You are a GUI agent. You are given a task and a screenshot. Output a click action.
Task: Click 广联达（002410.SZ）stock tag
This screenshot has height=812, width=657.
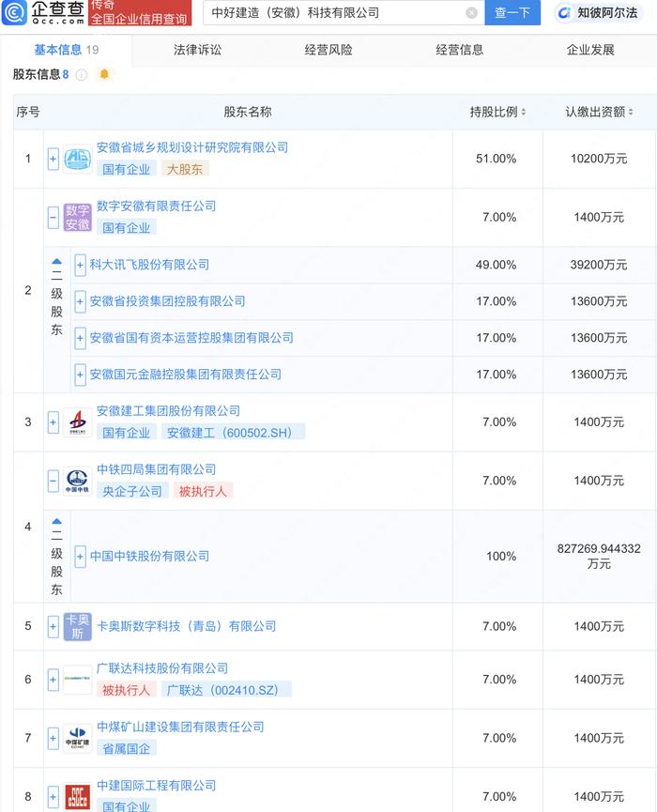tap(226, 690)
